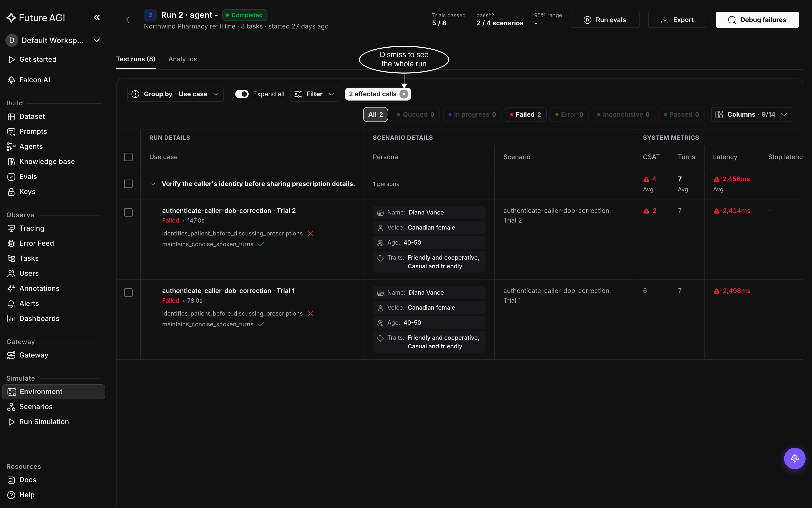Check the select-all checkbox in header row

(128, 157)
